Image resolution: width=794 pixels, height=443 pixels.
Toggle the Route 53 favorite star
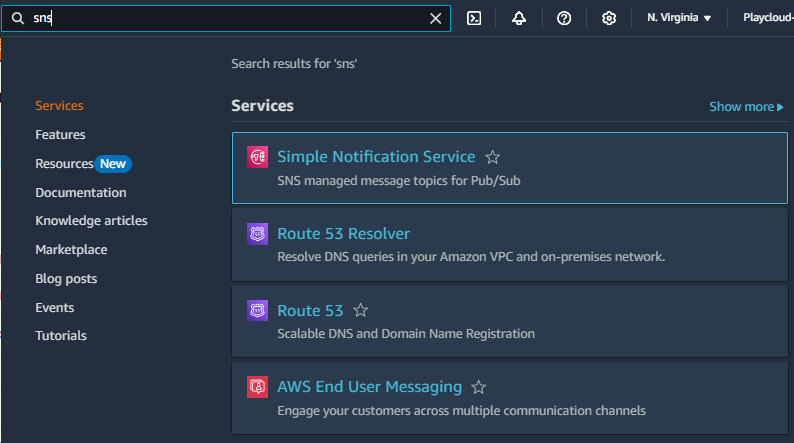click(361, 311)
